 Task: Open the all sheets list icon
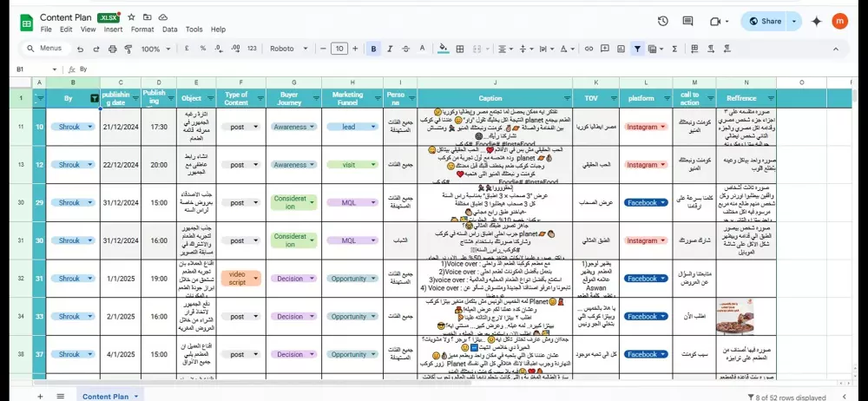point(61,396)
